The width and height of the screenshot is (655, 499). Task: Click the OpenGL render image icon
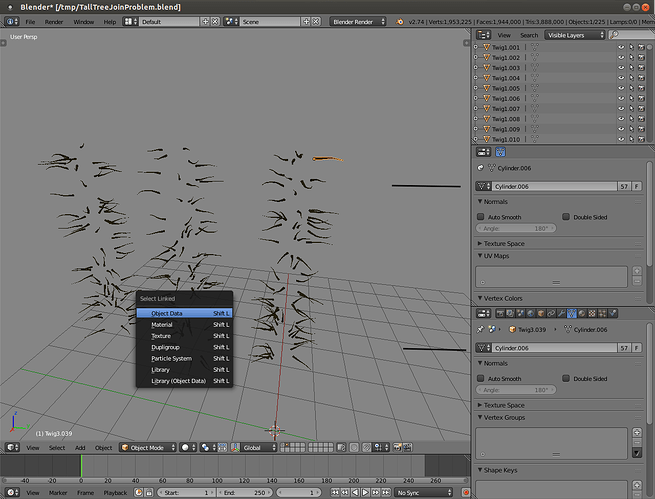(397, 447)
